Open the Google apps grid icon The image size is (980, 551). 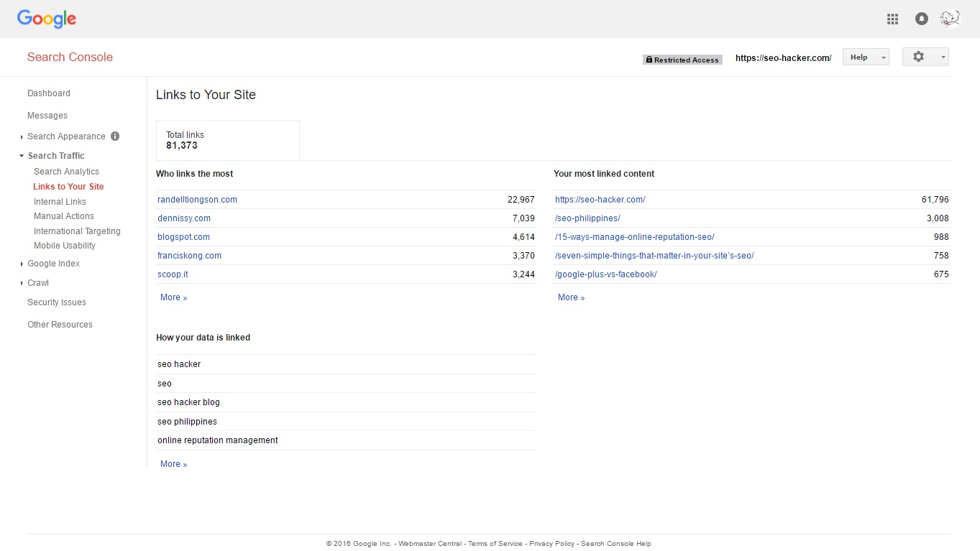click(x=892, y=19)
